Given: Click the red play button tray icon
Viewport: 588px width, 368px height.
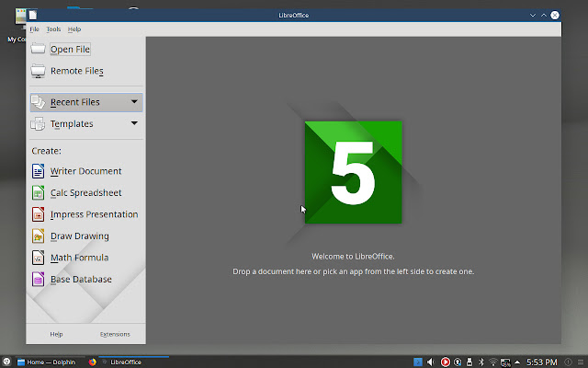Looking at the screenshot, I should (445, 362).
